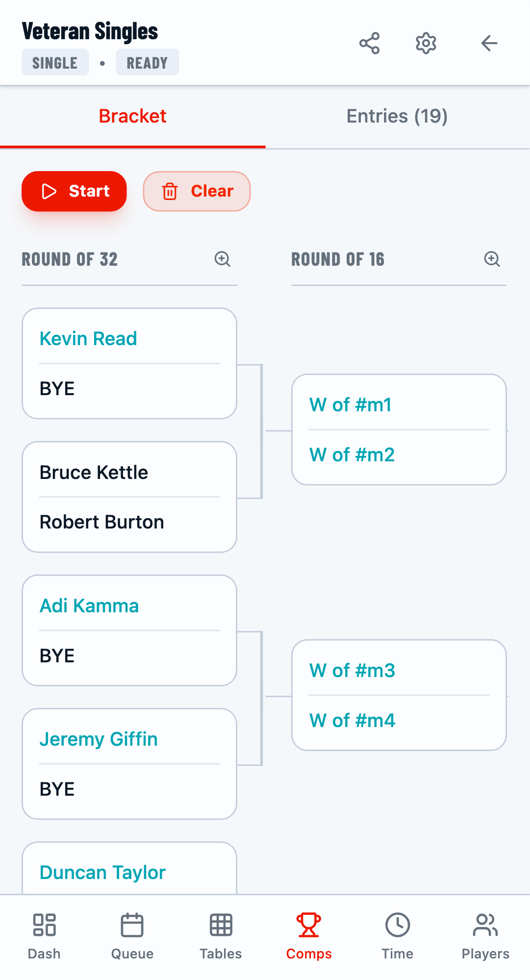Switch to the Entries (19) tab
This screenshot has height=980, width=530.
[397, 116]
